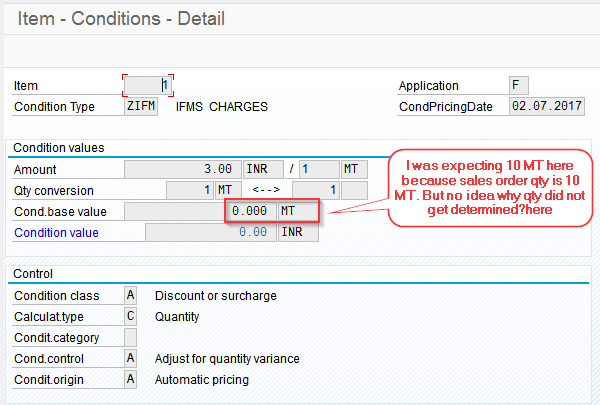Click Condition class field showing A

coord(130,295)
